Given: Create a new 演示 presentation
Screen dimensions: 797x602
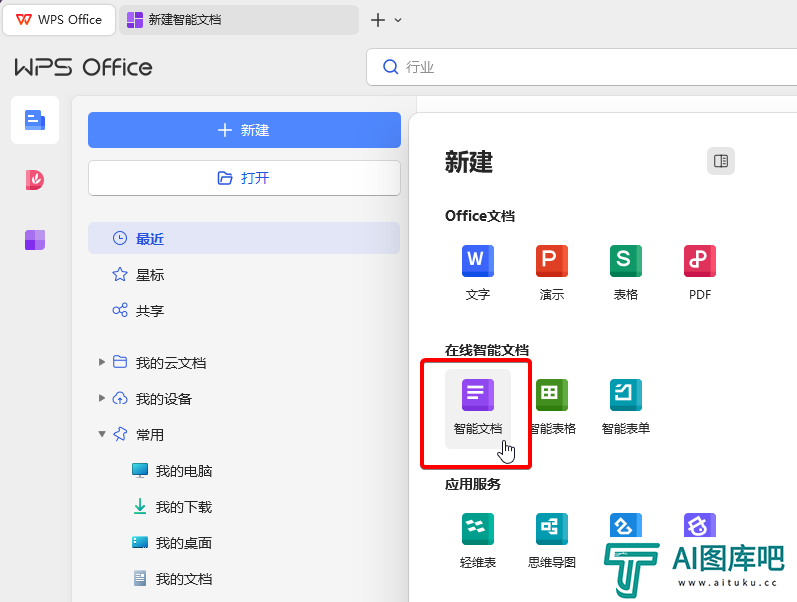Looking at the screenshot, I should 552,261.
